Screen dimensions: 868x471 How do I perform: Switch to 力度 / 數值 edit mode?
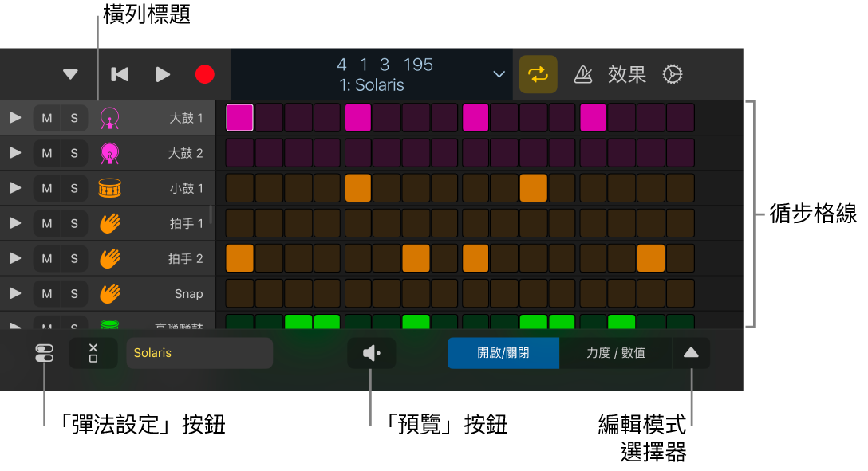[616, 353]
